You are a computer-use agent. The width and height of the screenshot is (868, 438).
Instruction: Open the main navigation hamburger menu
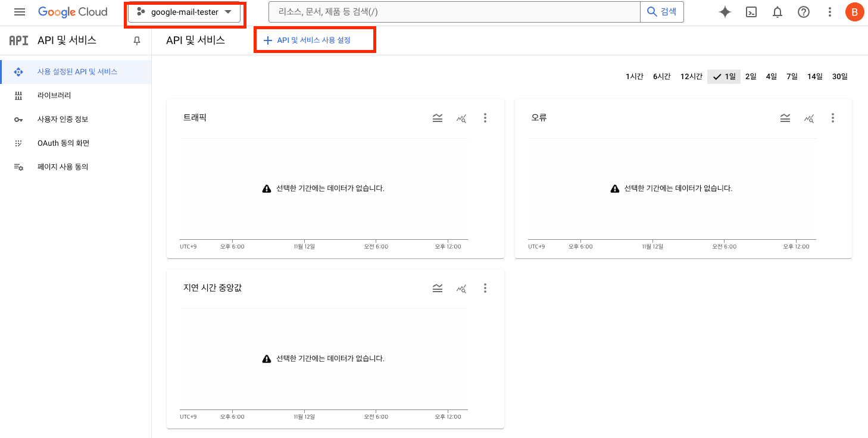pyautogui.click(x=20, y=12)
